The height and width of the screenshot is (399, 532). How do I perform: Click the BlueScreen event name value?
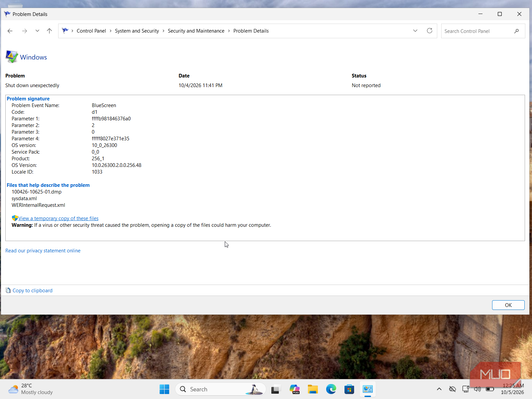pyautogui.click(x=104, y=105)
